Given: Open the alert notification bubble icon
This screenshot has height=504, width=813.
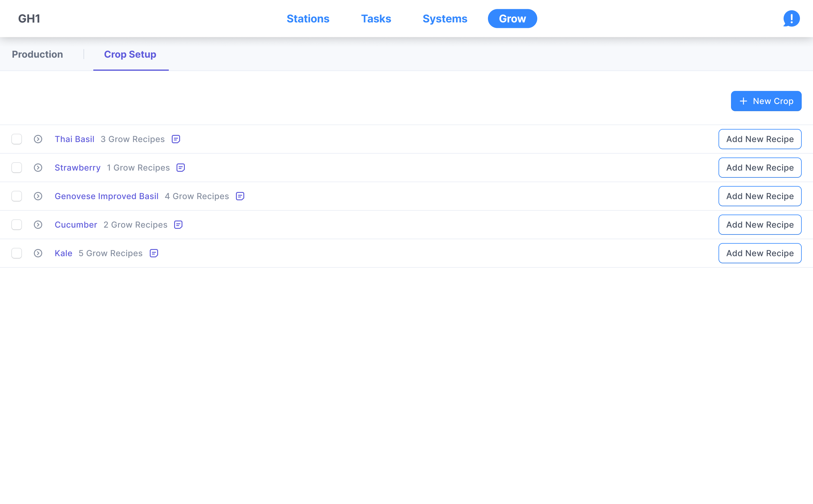Looking at the screenshot, I should [x=791, y=18].
